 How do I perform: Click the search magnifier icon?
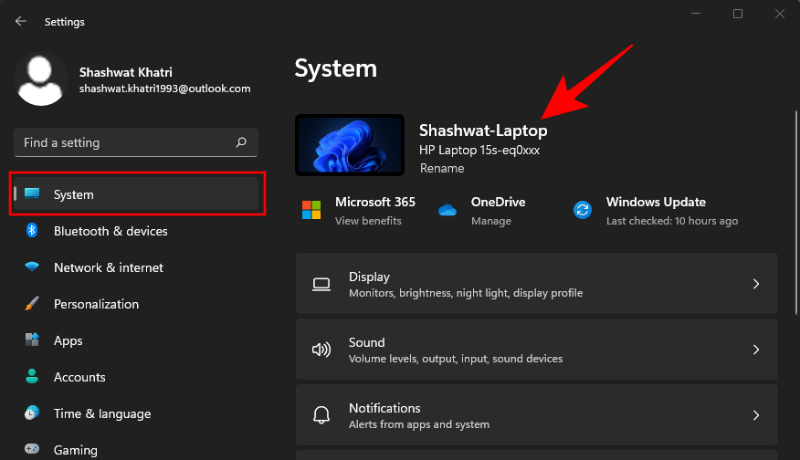tap(240, 143)
